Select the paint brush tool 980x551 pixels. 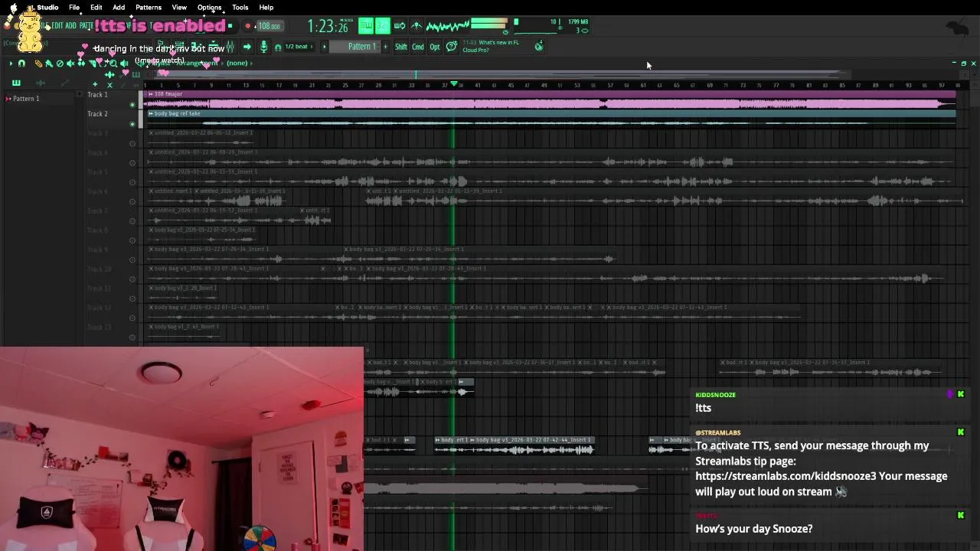[x=49, y=64]
